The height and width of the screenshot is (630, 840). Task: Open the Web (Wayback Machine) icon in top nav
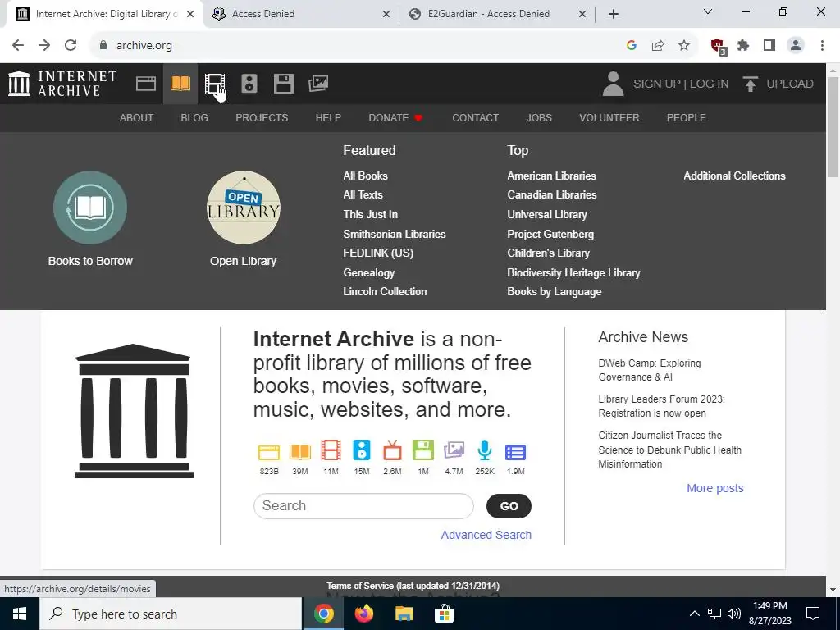coord(146,84)
